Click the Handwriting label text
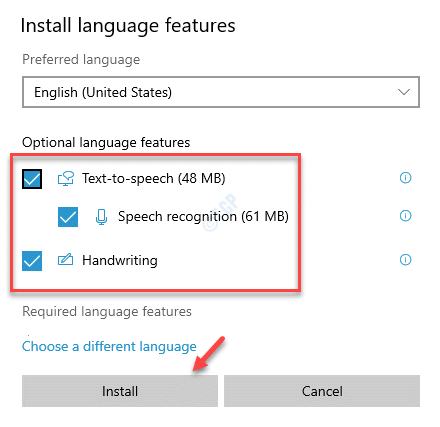440x427 pixels. 120,260
